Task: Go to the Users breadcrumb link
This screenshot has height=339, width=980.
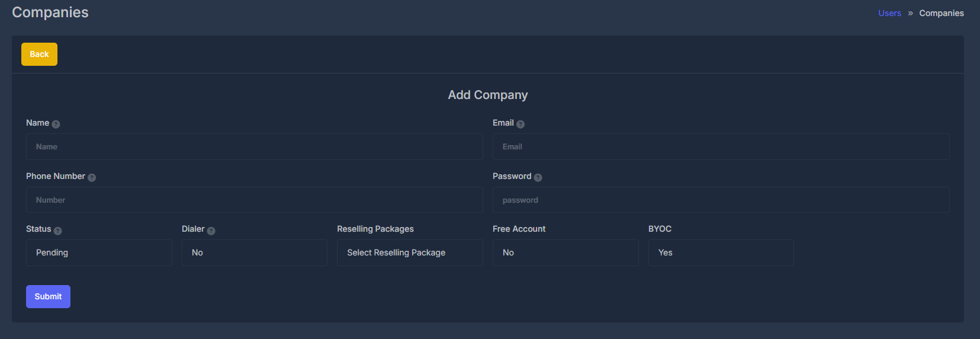Action: point(889,13)
